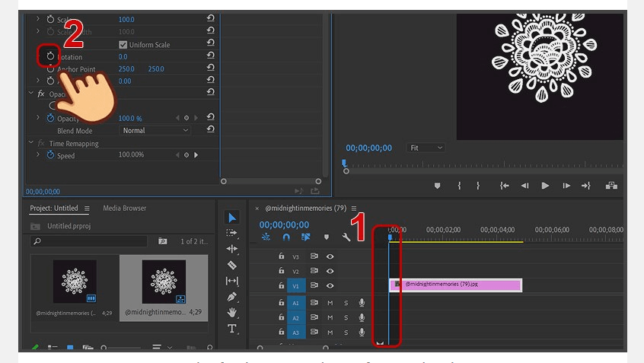Hide video track V1 output
Viewport: 644px width, 363px height.
[330, 286]
